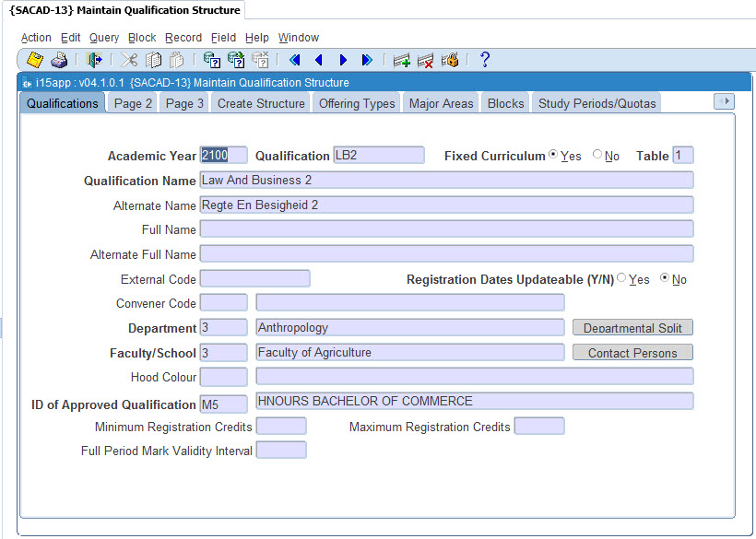
Task: Click the Cut scissors icon
Action: pos(129,60)
